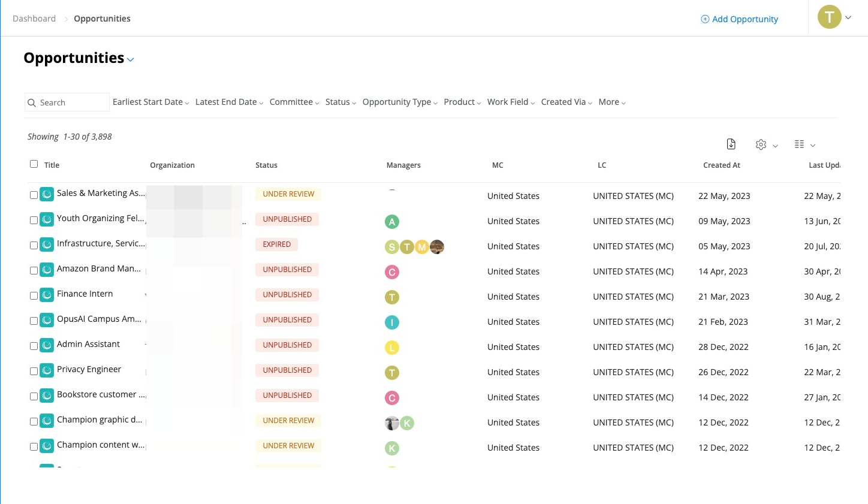
Task: Toggle the select-all checkbox beside Title
Action: pos(34,164)
